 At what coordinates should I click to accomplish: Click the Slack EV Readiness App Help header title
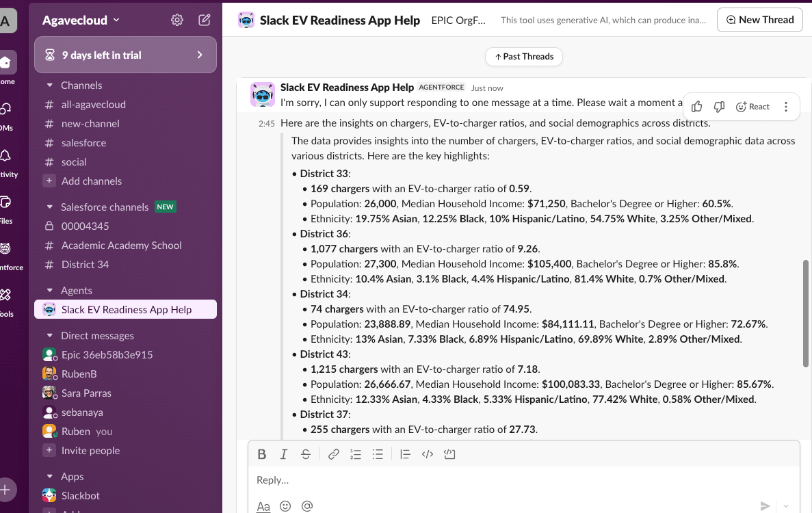coord(340,21)
